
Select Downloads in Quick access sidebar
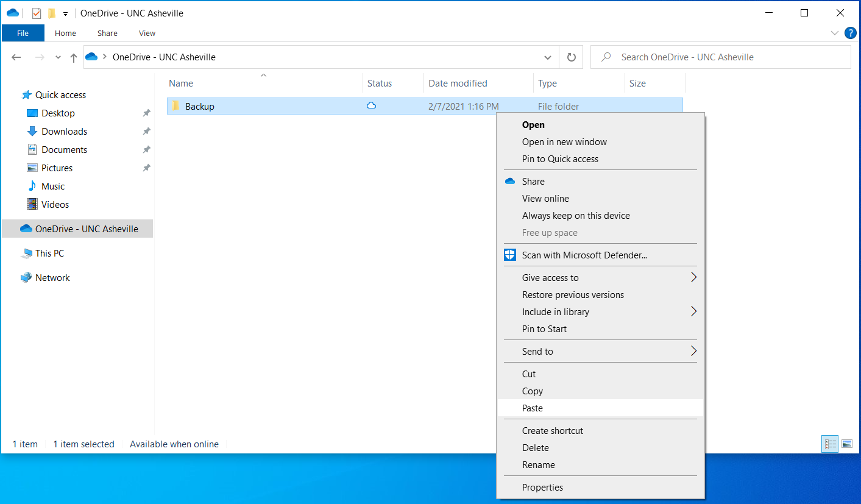(x=64, y=132)
